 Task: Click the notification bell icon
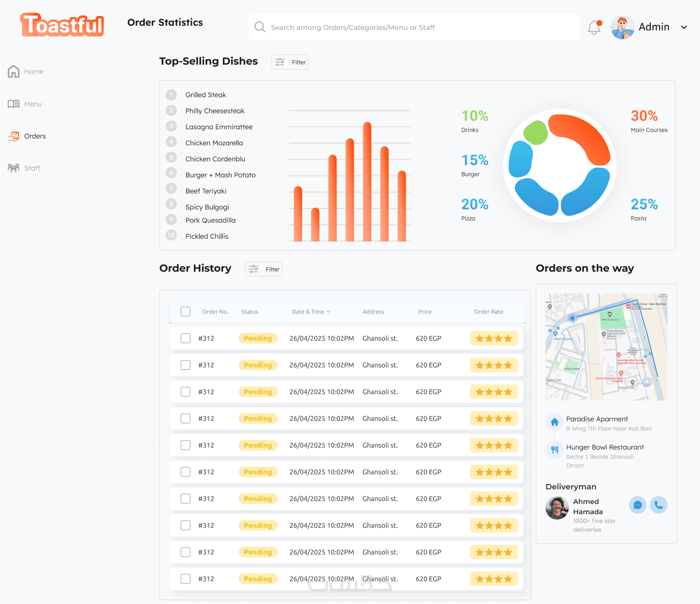click(595, 27)
